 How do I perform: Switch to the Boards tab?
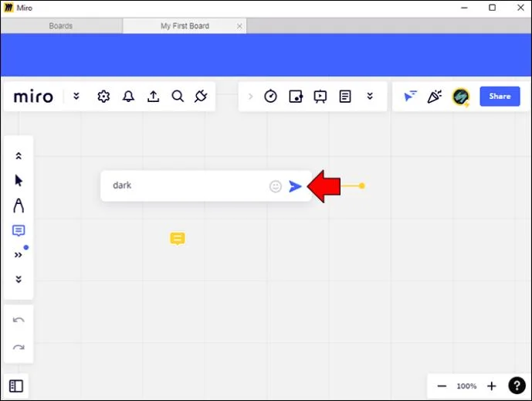61,25
